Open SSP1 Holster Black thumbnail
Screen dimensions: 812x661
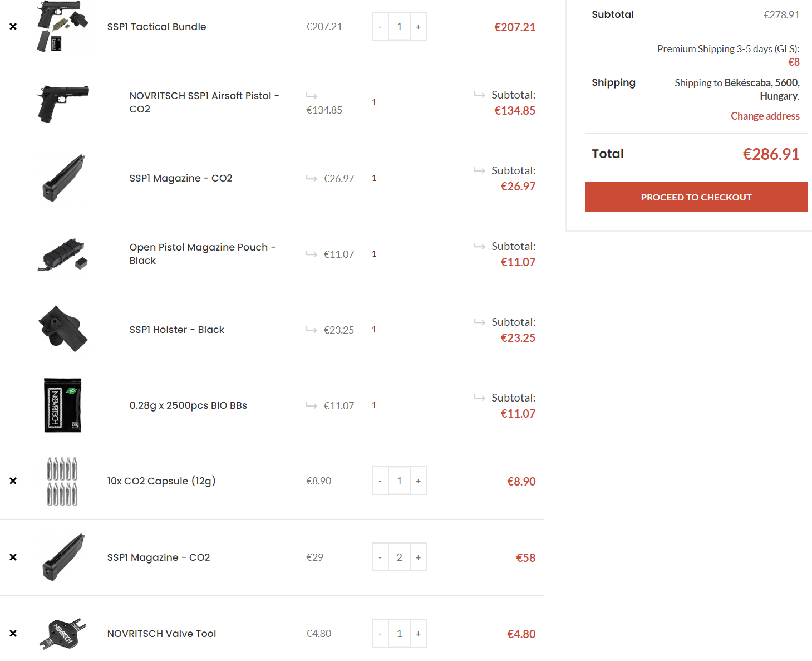(62, 329)
